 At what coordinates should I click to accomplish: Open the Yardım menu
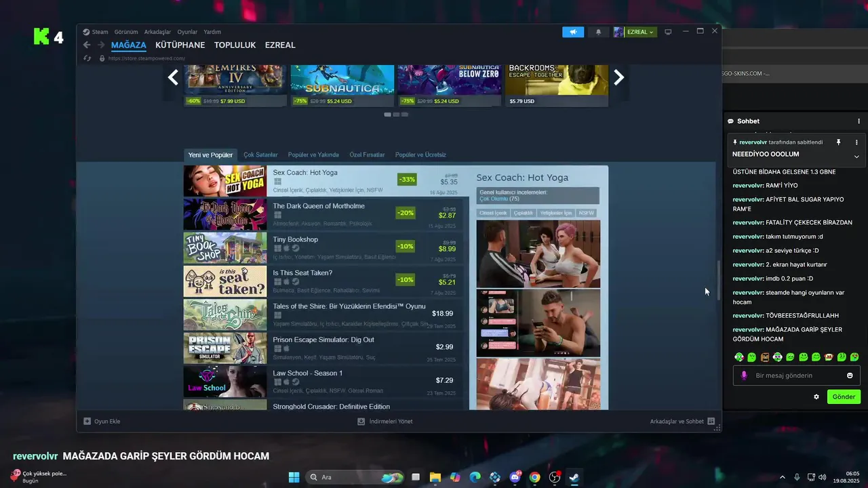[212, 32]
